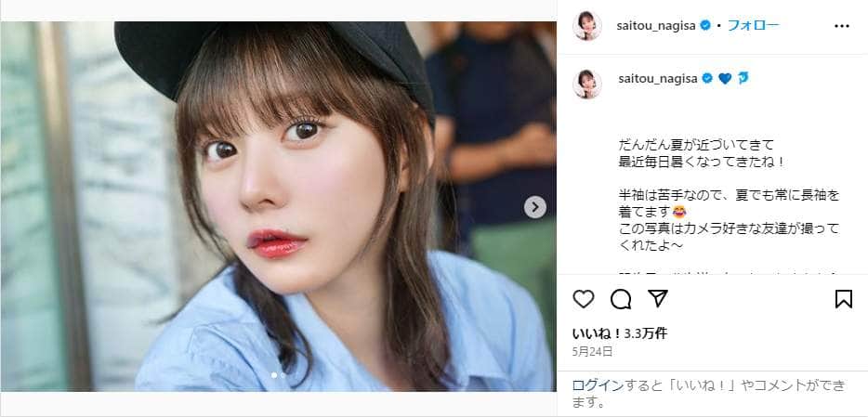Image resolution: width=868 pixels, height=417 pixels.
Task: Share post with the paper plane icon
Action: point(658,299)
